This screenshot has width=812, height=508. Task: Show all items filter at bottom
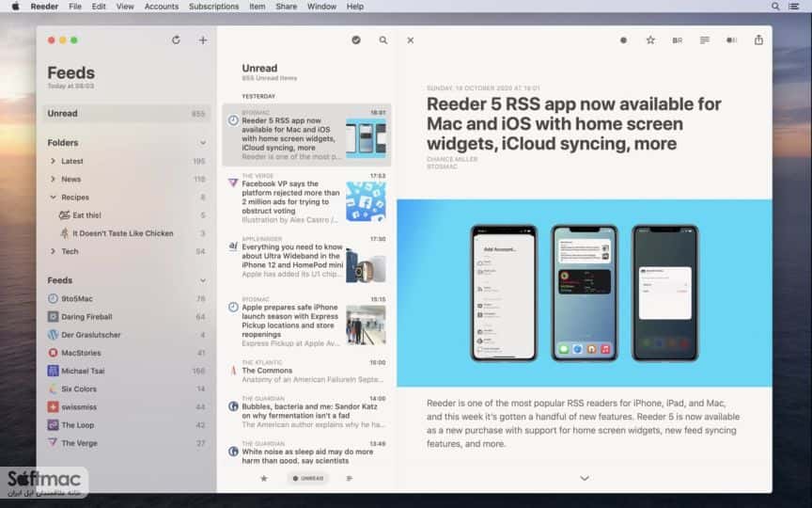(350, 479)
